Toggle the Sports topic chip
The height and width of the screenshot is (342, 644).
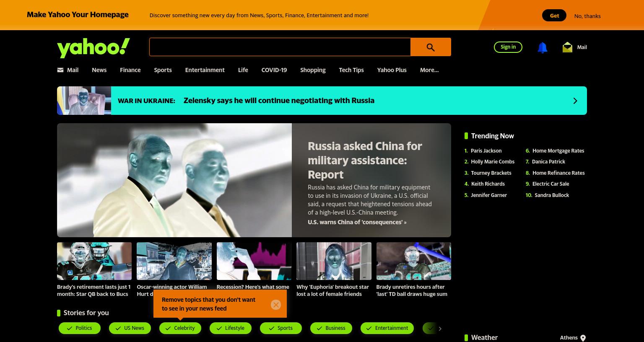click(281, 328)
